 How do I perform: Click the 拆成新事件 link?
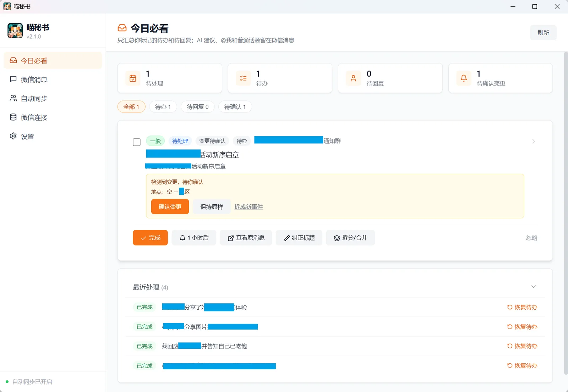[248, 207]
